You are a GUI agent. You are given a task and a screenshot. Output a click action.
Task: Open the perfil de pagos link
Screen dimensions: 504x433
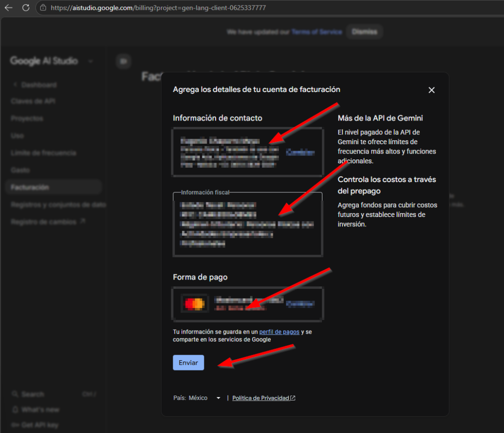(x=279, y=332)
